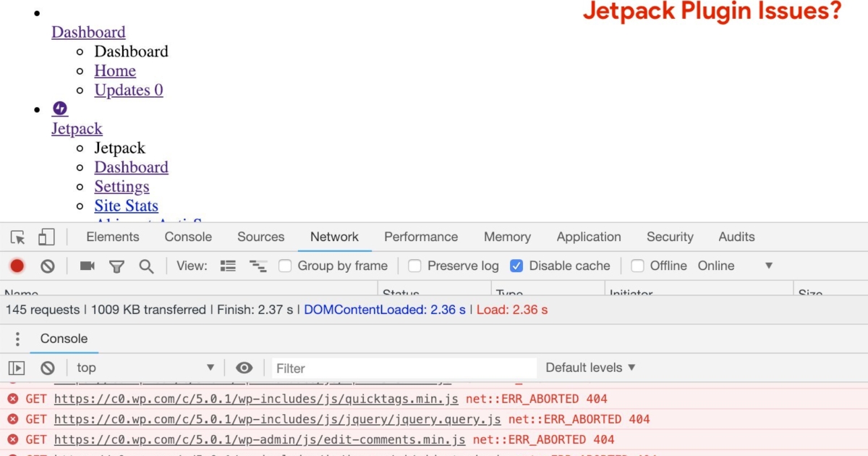The height and width of the screenshot is (456, 868).
Task: Click the capture screenshots camera icon
Action: 88,266
